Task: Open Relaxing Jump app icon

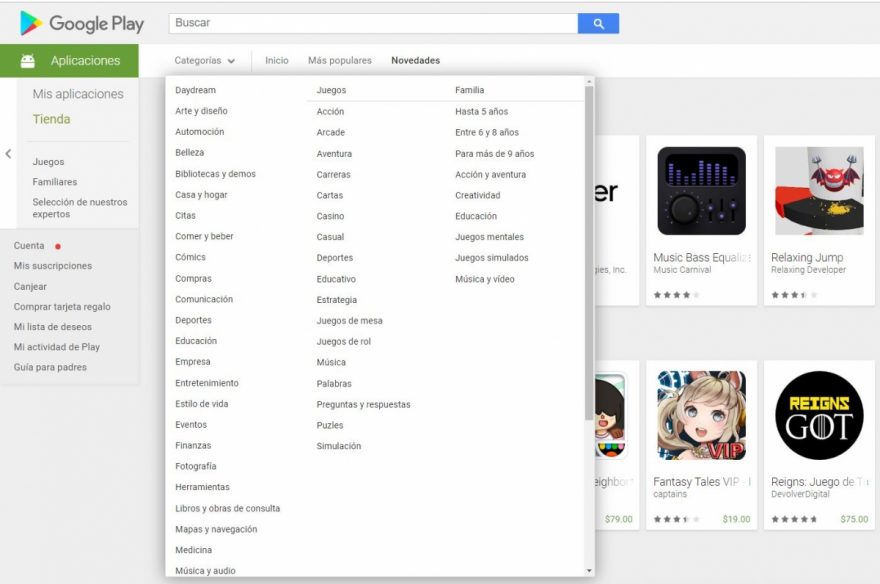Action: click(819, 191)
